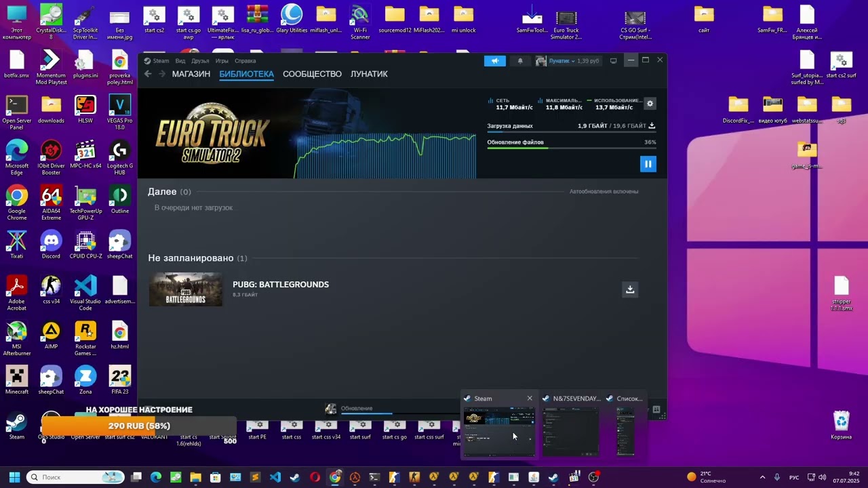Click taskbar Поиск search box
868x488 pixels.
tap(75, 477)
